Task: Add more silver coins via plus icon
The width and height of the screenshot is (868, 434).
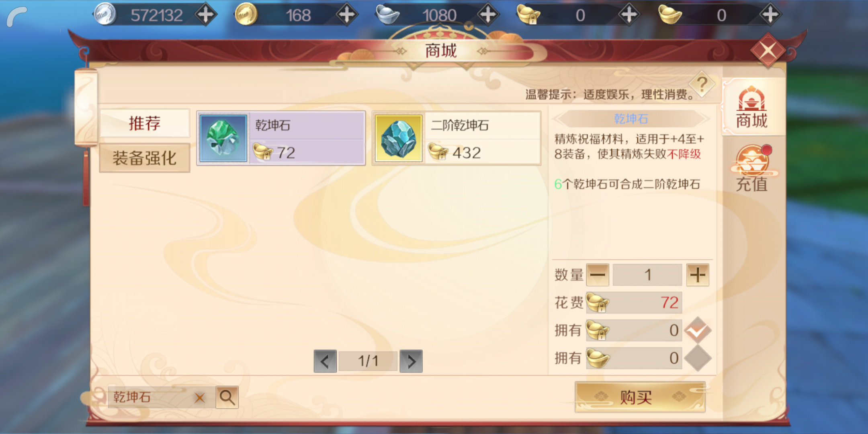Action: click(206, 15)
